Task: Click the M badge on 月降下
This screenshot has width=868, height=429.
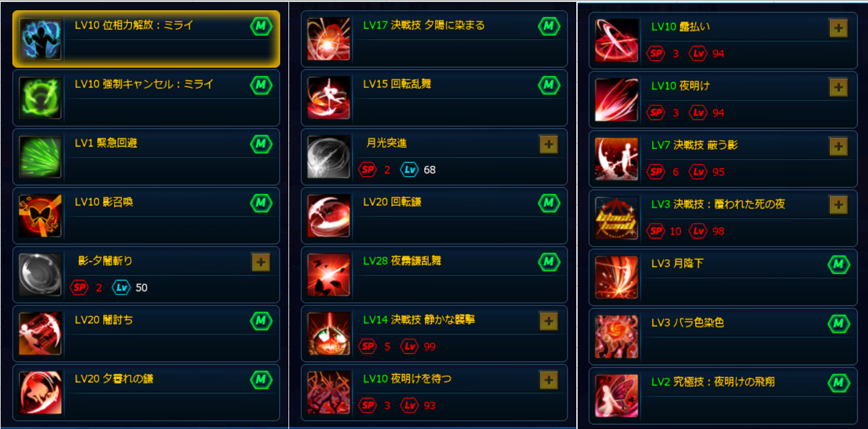Action: point(838,264)
